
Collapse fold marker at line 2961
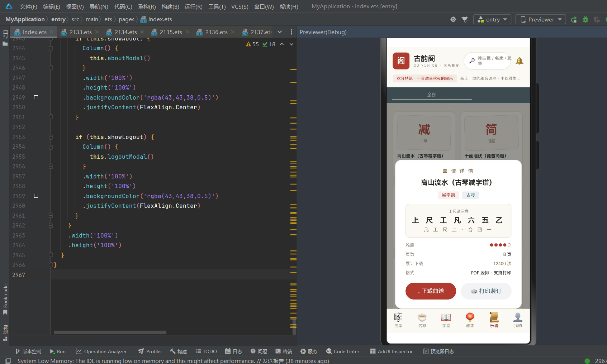[51, 216]
